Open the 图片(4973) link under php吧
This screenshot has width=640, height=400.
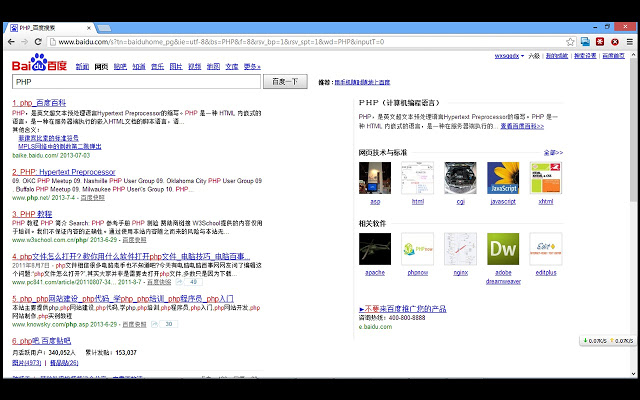pos(27,362)
